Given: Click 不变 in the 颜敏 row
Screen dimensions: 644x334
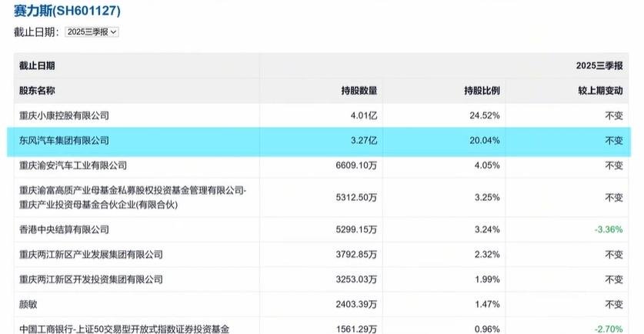Looking at the screenshot, I should (614, 305).
